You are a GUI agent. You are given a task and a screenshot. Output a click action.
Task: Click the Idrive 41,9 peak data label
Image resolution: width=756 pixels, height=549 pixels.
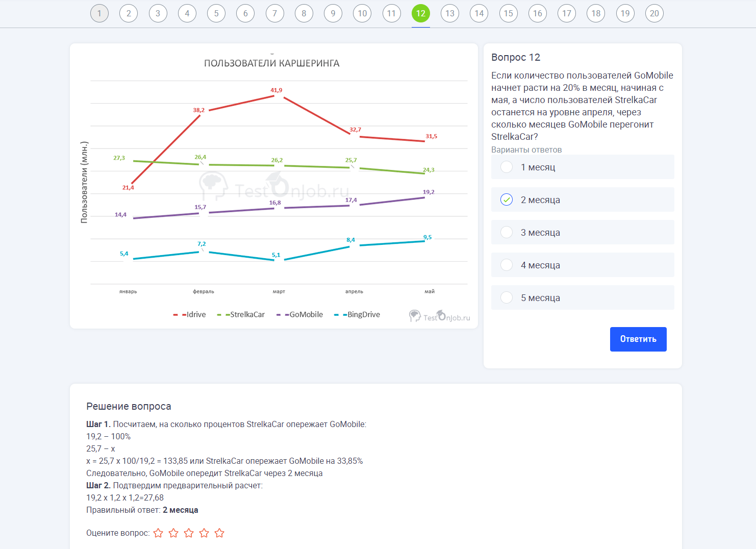[x=276, y=90]
